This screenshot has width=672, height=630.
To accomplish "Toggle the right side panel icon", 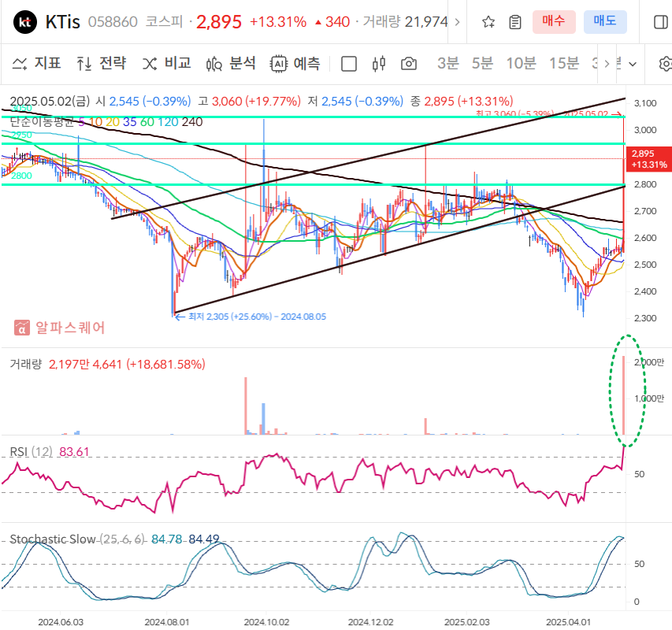I will 660,21.
